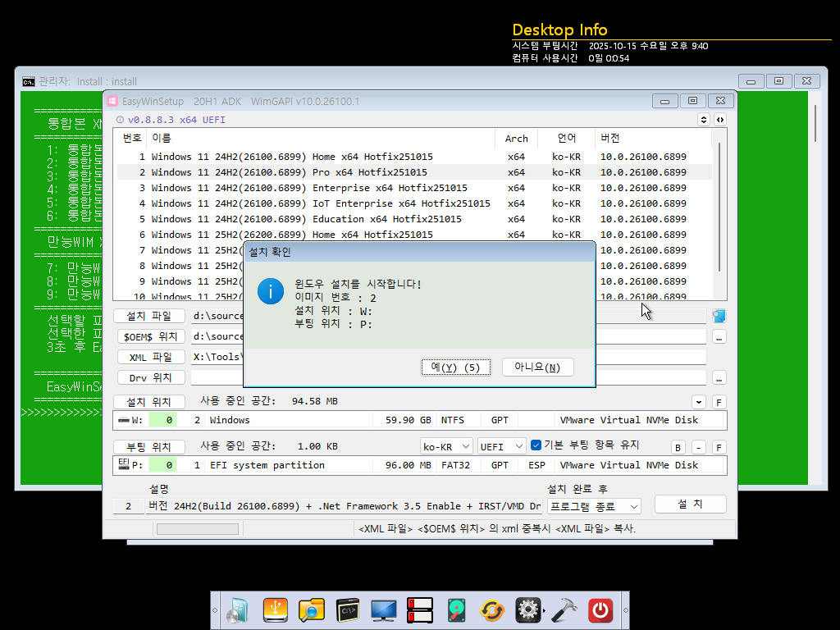Select the Windows 11 24H2 Home x64 row

(x=414, y=157)
